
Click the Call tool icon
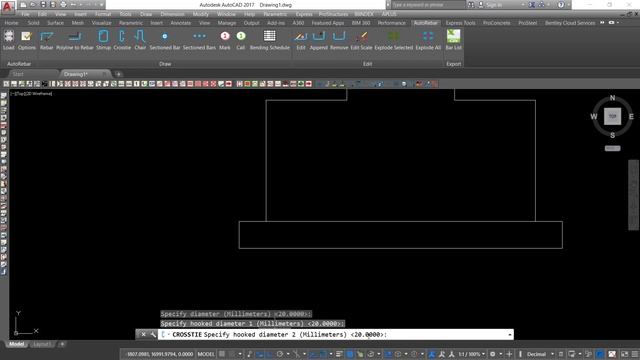click(241, 40)
